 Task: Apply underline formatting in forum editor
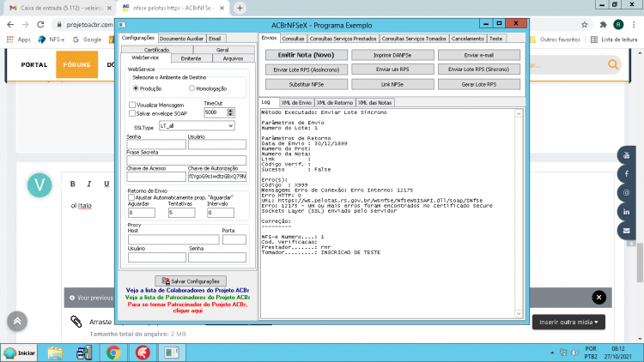tap(106, 184)
